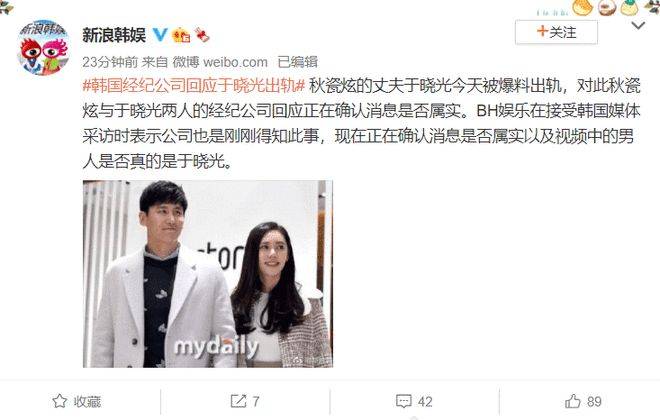The height and width of the screenshot is (420, 660).
Task: Open the #韩国经纪公司回应于晓光出轨# hashtag
Action: coord(194,86)
